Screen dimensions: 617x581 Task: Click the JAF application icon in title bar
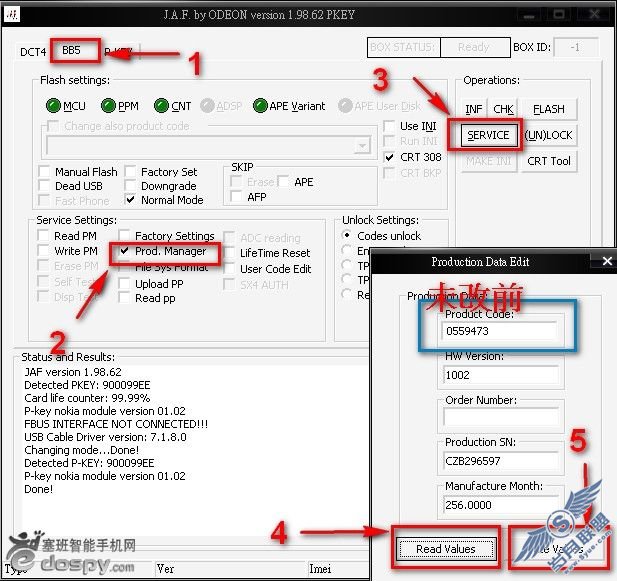click(x=11, y=15)
